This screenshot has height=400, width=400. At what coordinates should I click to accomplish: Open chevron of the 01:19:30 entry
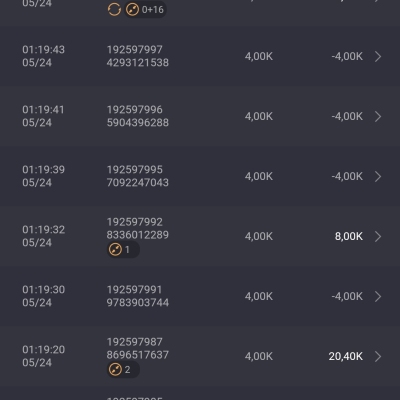coord(378,296)
